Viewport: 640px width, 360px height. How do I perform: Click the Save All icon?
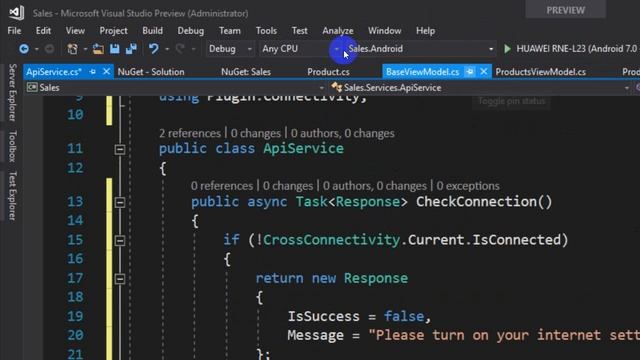tap(131, 49)
